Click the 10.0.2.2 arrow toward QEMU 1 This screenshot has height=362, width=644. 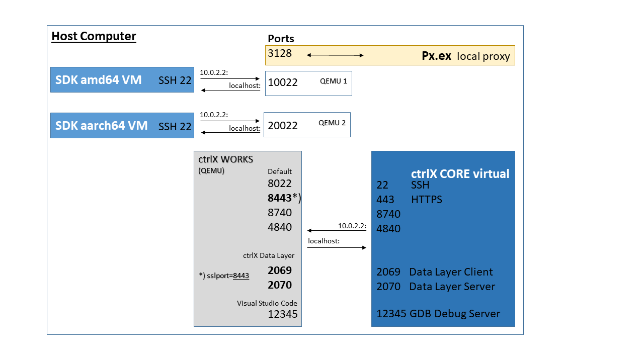click(x=230, y=78)
